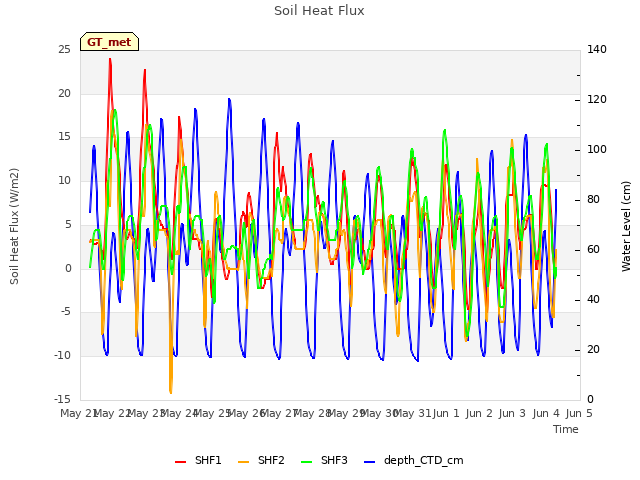Click the Water Level (cm) axis label
Screen dimensions: 640x480
coord(626,226)
